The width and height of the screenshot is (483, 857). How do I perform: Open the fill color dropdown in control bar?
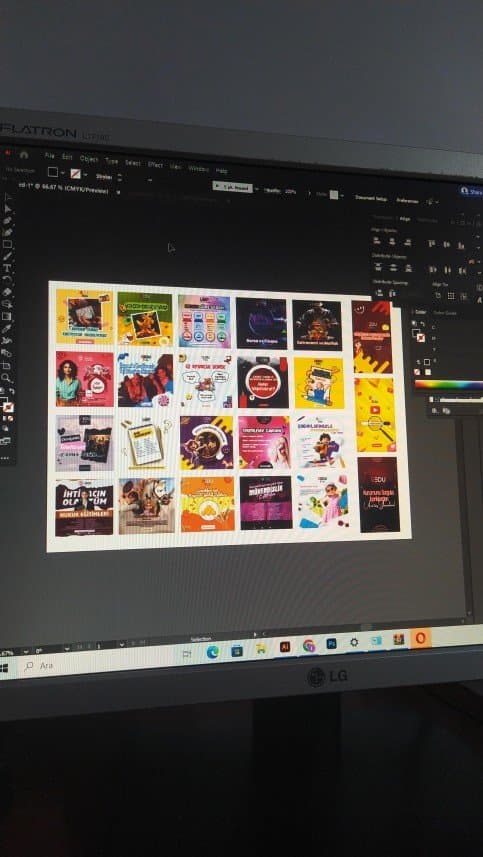(62, 173)
